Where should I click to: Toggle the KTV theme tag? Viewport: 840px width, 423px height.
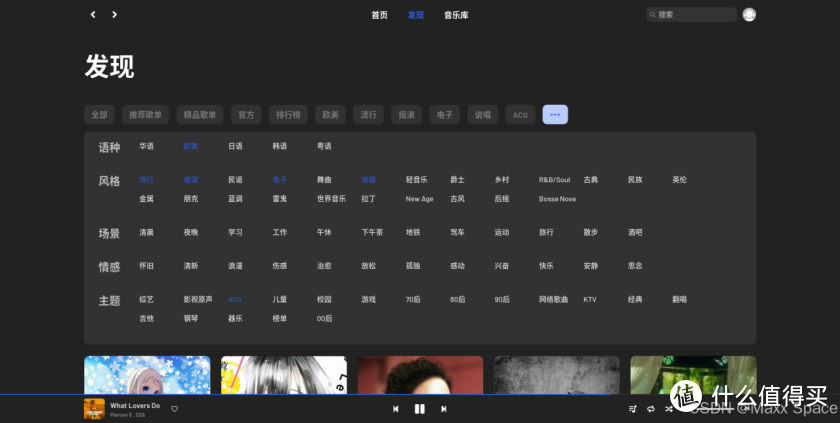click(x=590, y=299)
